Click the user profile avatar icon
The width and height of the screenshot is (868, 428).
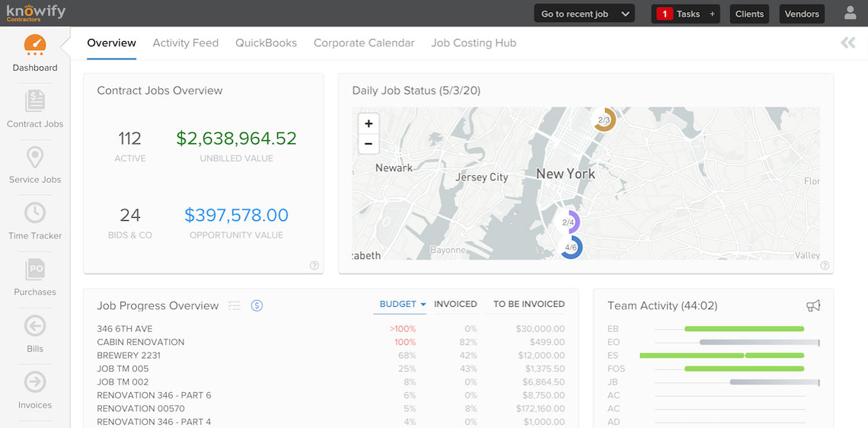(850, 13)
